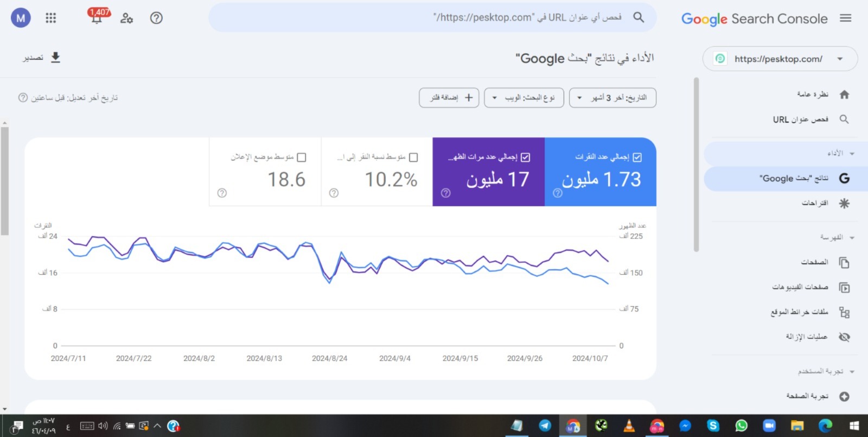The width and height of the screenshot is (868, 437).
Task: Focus the inspect any URL search field
Action: point(432,17)
